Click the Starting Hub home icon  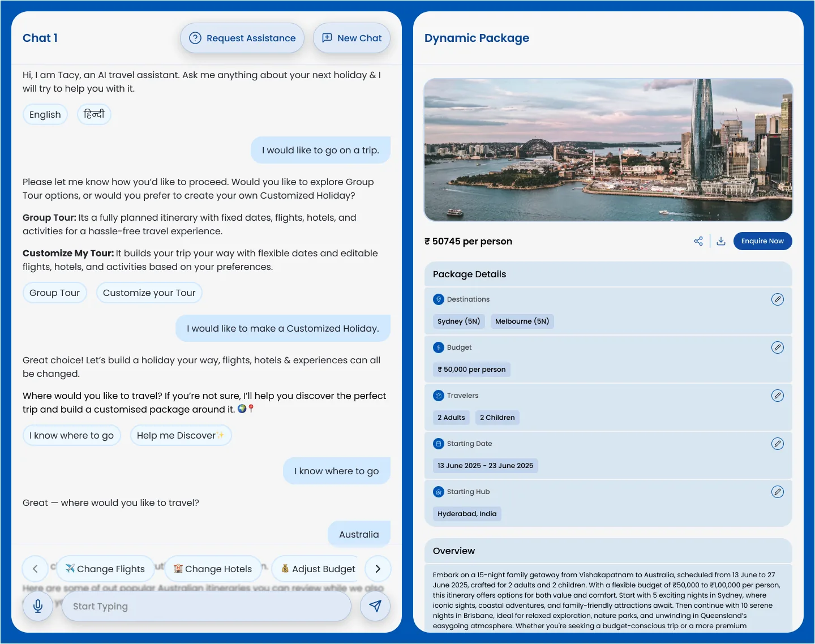tap(439, 492)
